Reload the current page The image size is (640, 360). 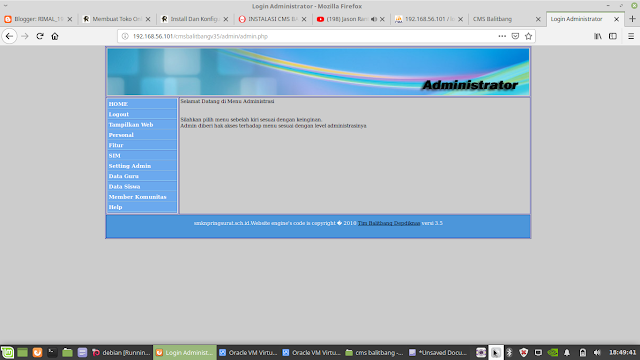coord(40,36)
